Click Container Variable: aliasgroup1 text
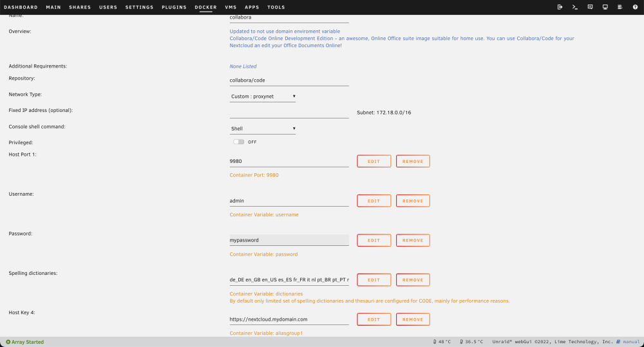This screenshot has width=644, height=347. coord(266,333)
